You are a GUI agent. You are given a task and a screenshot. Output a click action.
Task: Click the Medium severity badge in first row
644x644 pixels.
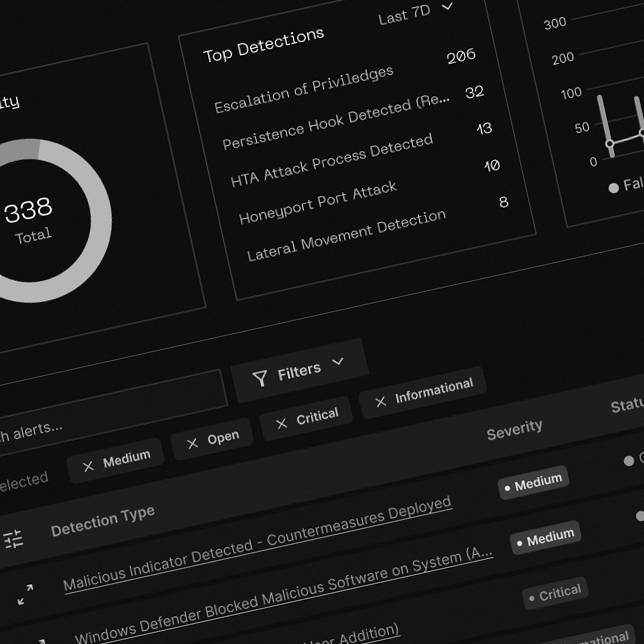[533, 482]
